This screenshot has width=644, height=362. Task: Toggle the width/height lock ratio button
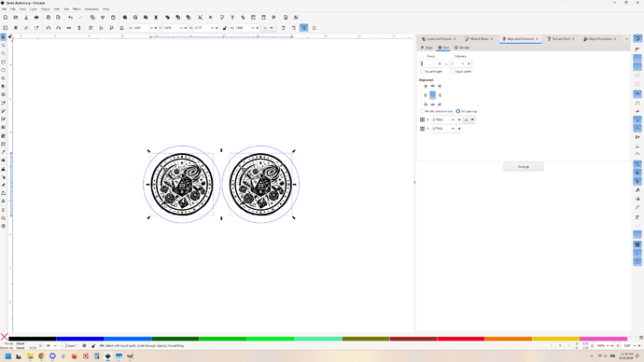(224, 28)
